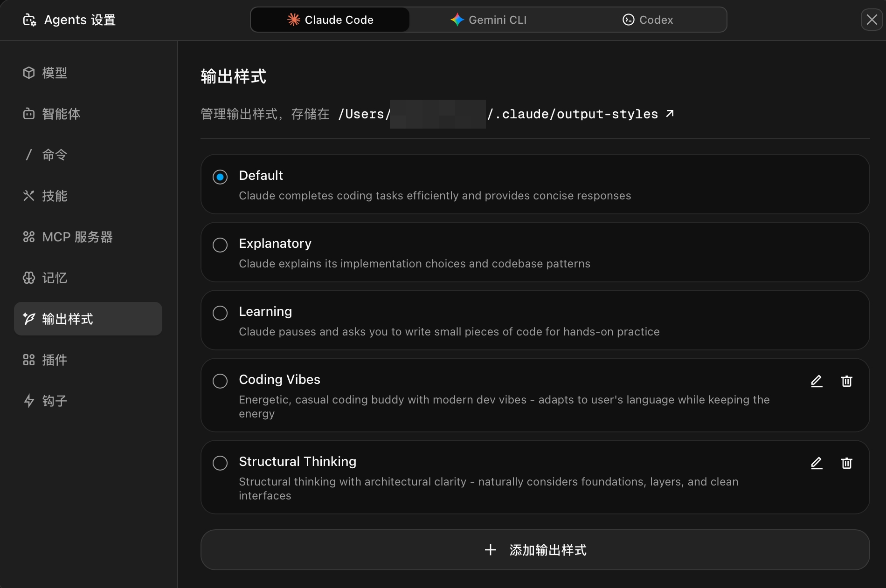Enable the Structural Thinking radio option
Viewport: 886px width, 588px height.
(x=220, y=463)
